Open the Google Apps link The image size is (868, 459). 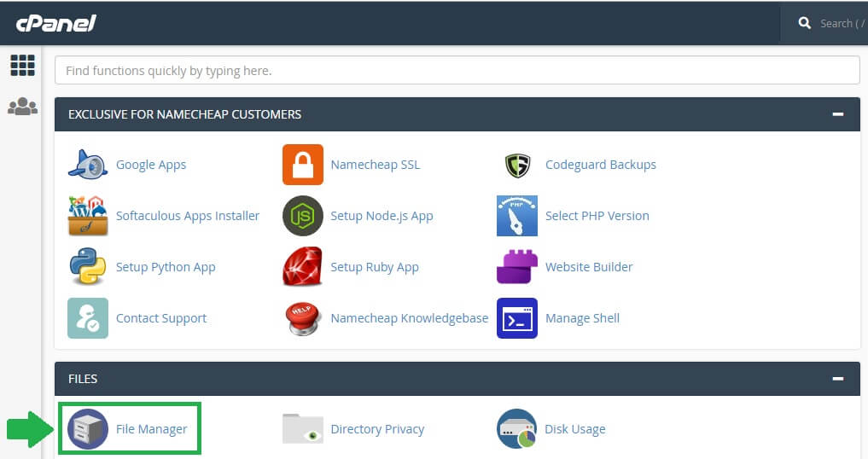tap(151, 165)
